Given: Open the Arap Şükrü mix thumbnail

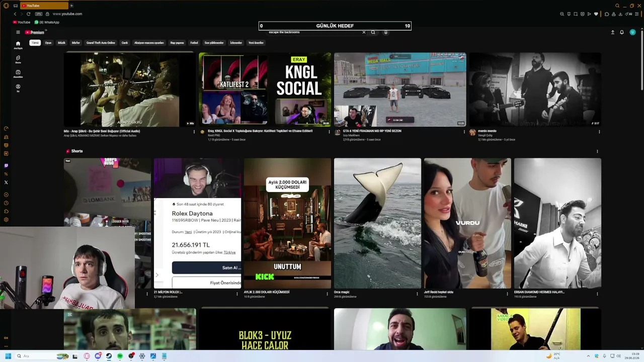Looking at the screenshot, I should click(130, 89).
